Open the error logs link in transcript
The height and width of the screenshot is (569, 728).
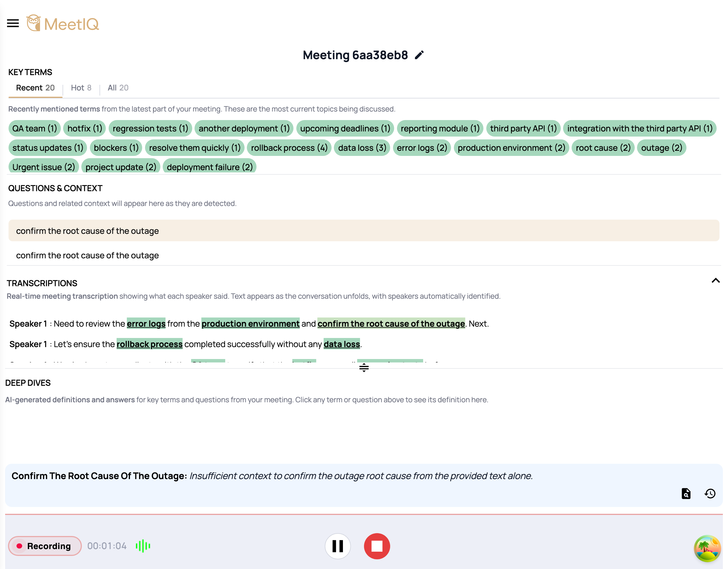pyautogui.click(x=146, y=323)
